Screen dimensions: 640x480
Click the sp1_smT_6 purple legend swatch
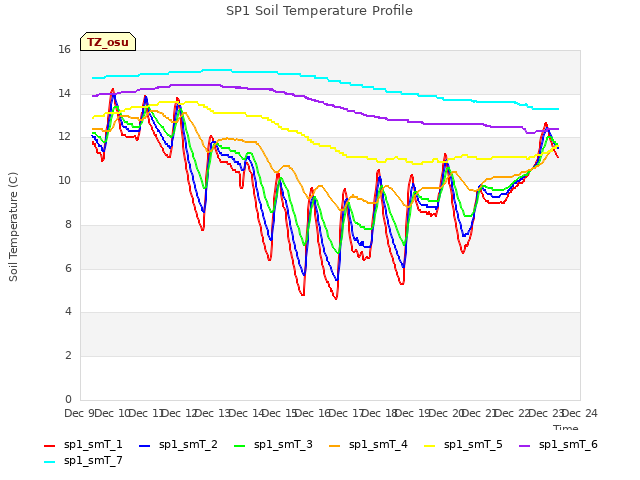(x=524, y=446)
